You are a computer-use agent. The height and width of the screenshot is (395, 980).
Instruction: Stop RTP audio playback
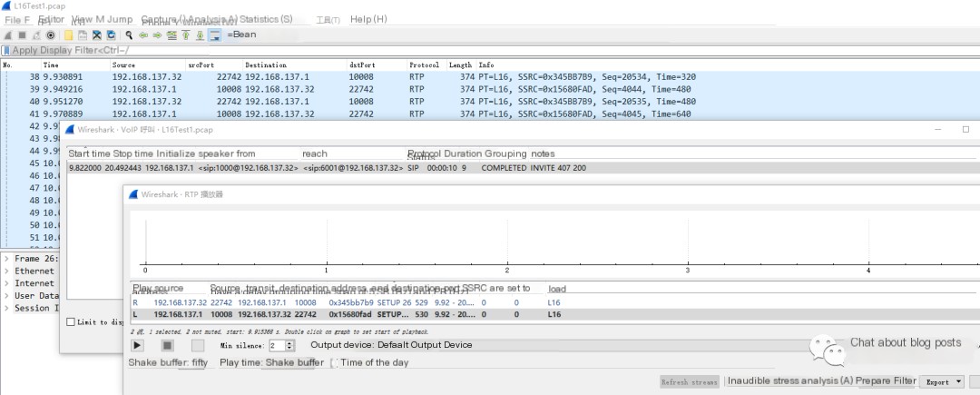tap(168, 345)
